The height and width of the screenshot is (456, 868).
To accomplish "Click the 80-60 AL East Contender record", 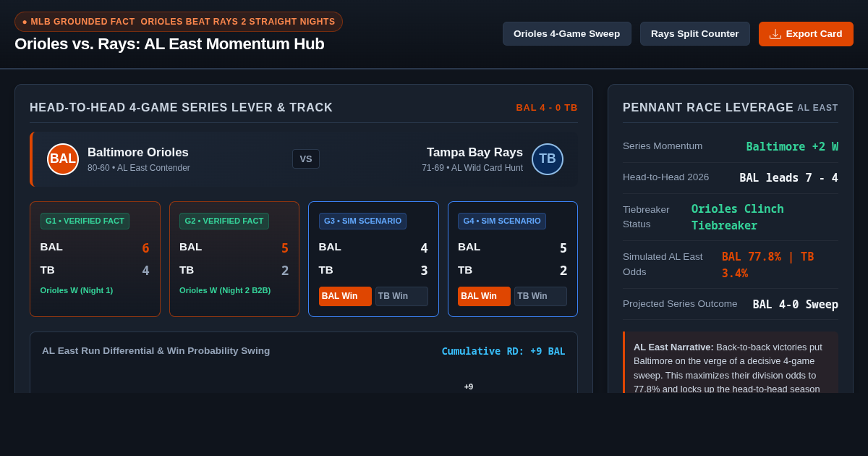I will point(139,168).
